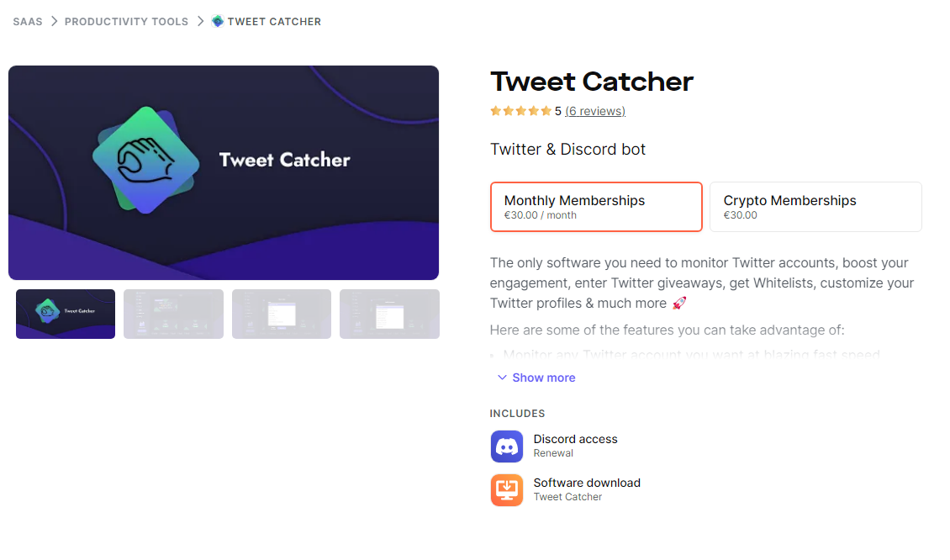Open the SAAS breadcrumb category

click(x=27, y=21)
